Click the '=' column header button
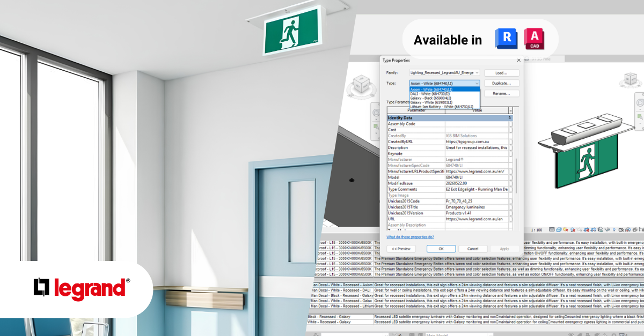Screen dimensions: 644x336 (510, 110)
